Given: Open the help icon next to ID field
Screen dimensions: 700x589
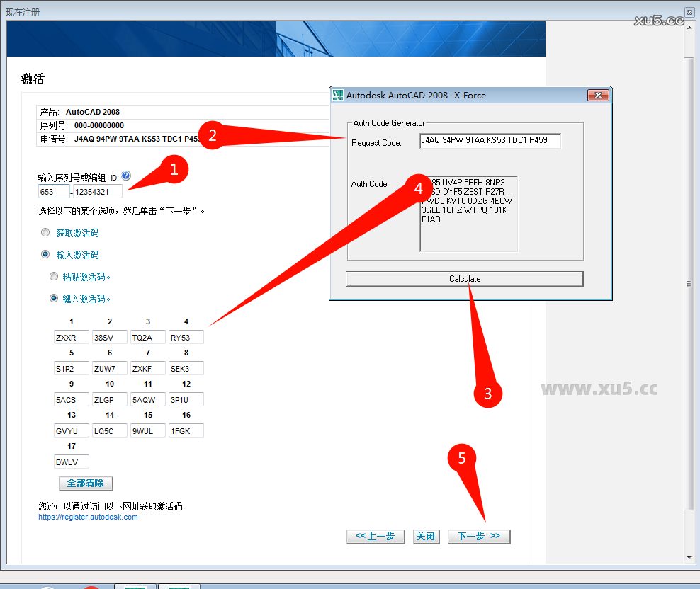Looking at the screenshot, I should tap(125, 176).
